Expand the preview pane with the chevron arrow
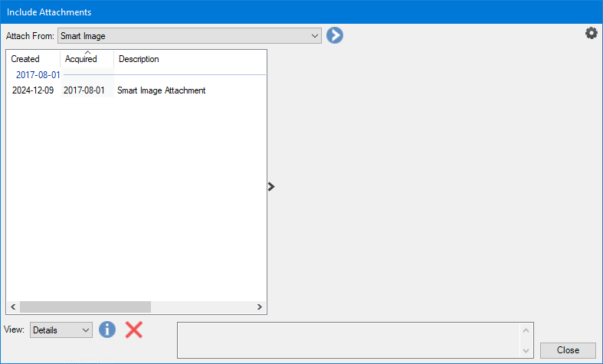Viewport: 603px width, 364px height. click(x=271, y=186)
